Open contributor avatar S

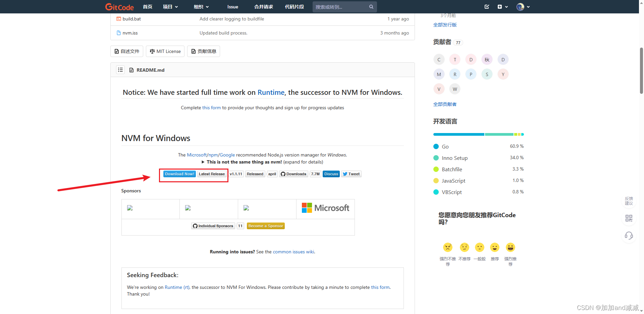pos(487,74)
